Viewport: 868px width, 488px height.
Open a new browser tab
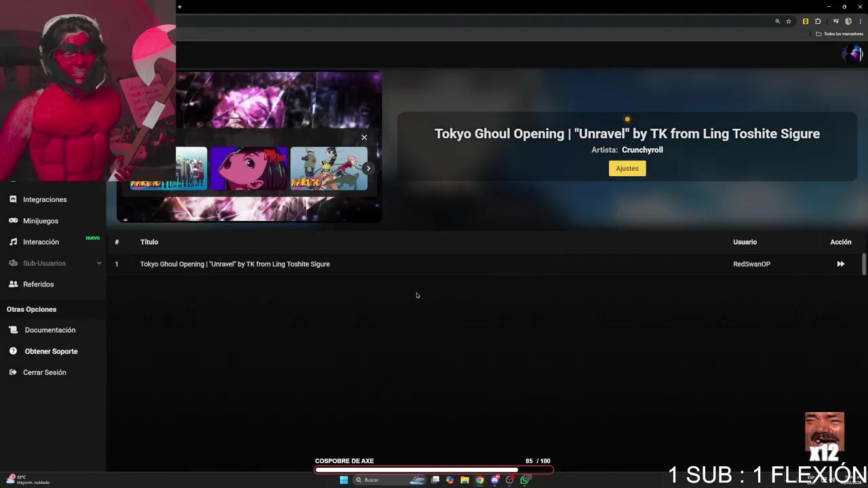180,7
